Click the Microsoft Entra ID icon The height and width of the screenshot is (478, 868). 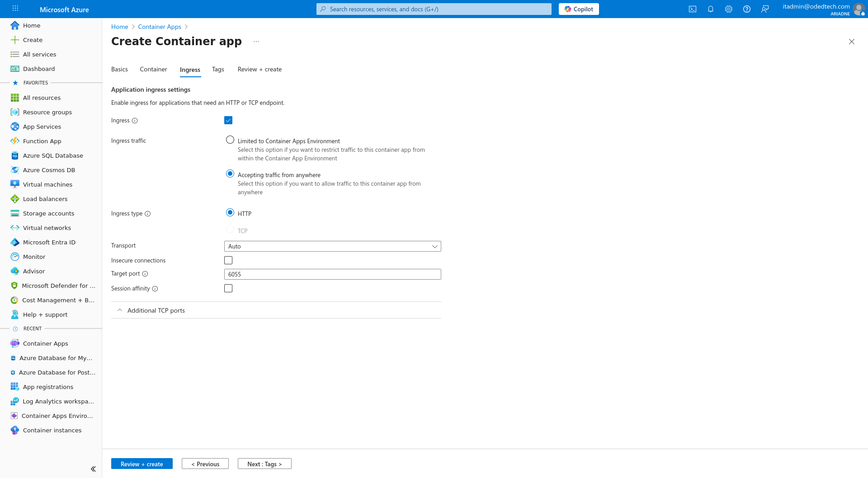pos(15,242)
